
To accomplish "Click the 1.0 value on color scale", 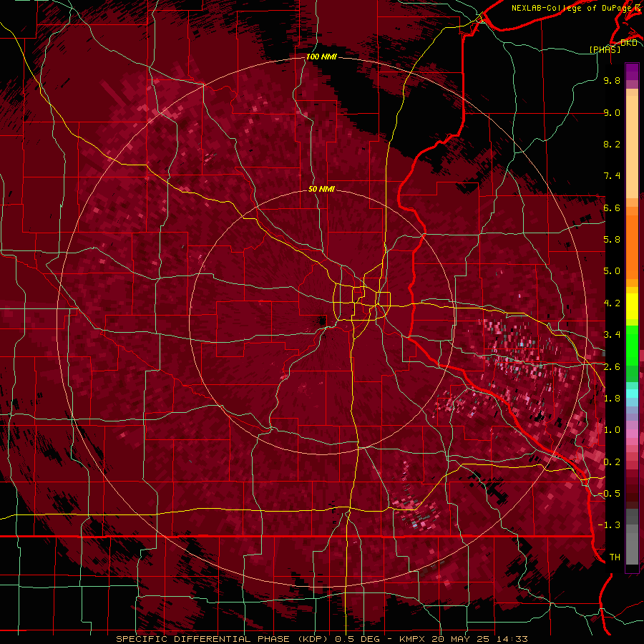I will pos(612,430).
